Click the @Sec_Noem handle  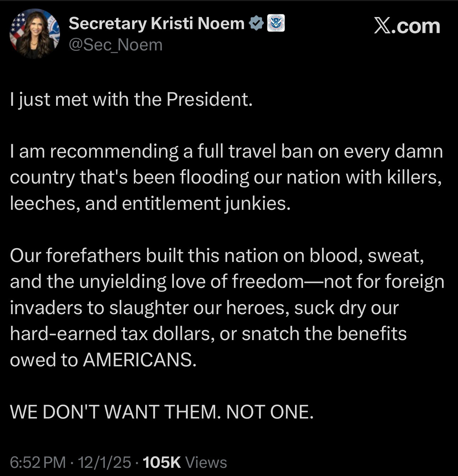[115, 45]
